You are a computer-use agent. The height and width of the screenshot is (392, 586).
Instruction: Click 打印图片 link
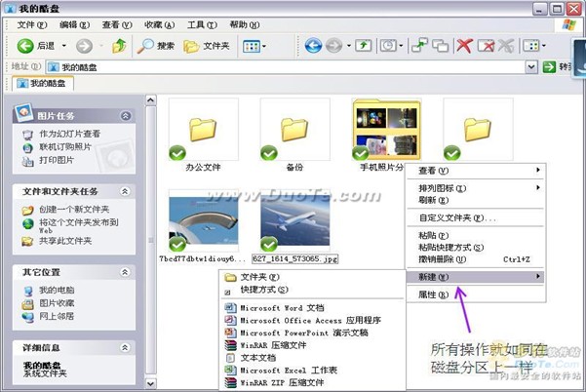tap(57, 160)
